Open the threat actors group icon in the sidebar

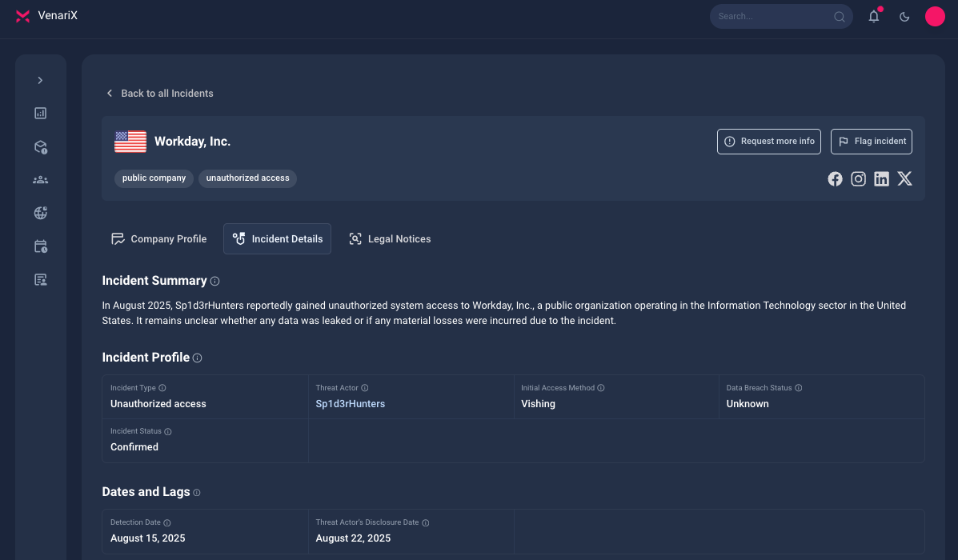click(x=40, y=179)
